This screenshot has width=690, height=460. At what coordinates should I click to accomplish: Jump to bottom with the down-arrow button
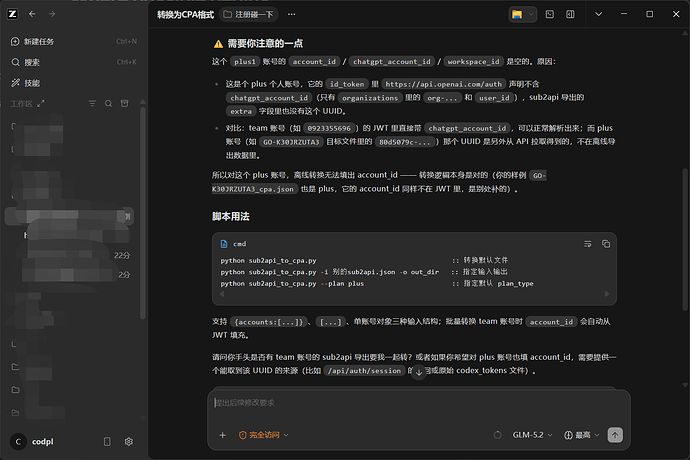pyautogui.click(x=419, y=372)
